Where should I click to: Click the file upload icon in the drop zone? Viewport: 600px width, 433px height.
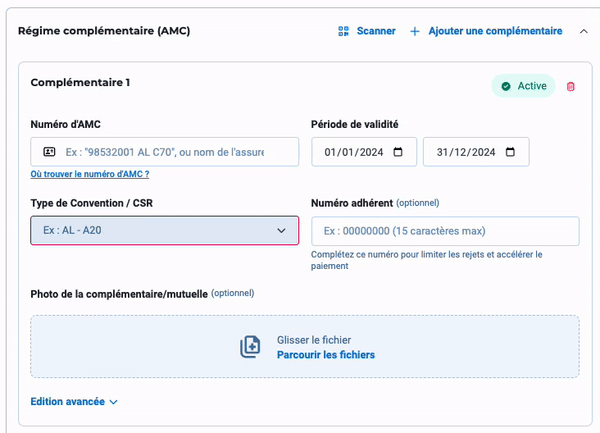click(x=250, y=347)
